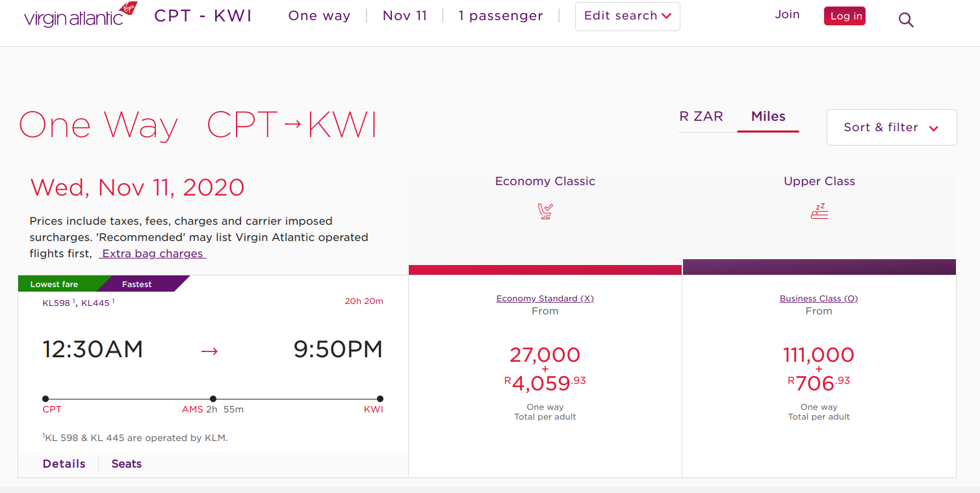Viewport: 980px width, 493px height.
Task: Click the red arrow between flight times
Action: (209, 351)
